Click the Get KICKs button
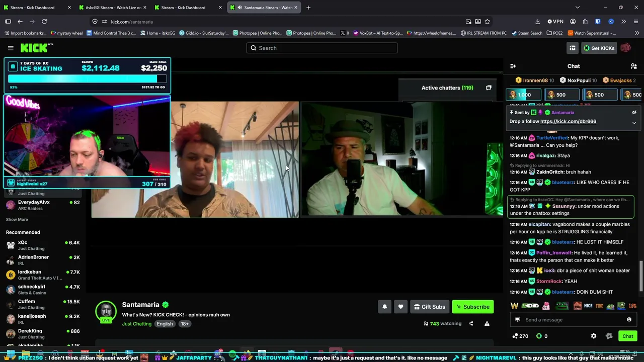The width and height of the screenshot is (644, 362). (599, 48)
